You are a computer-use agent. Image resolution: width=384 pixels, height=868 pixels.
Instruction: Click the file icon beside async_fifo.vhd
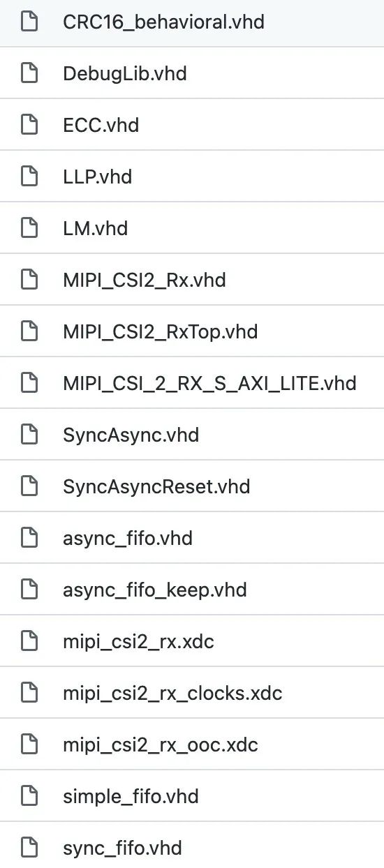pos(29,538)
